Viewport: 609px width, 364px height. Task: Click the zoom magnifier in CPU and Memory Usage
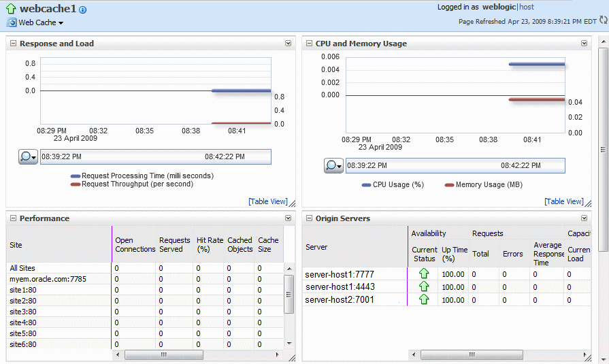[x=333, y=165]
